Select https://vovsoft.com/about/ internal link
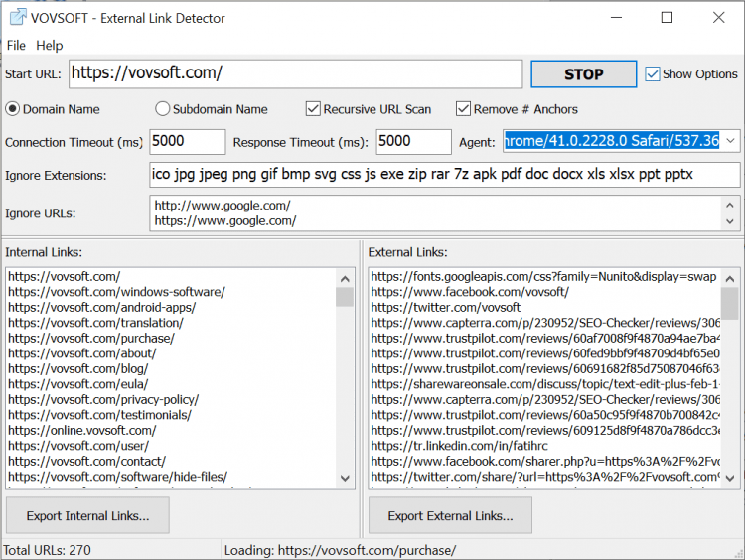Image resolution: width=745 pixels, height=560 pixels. click(x=82, y=353)
